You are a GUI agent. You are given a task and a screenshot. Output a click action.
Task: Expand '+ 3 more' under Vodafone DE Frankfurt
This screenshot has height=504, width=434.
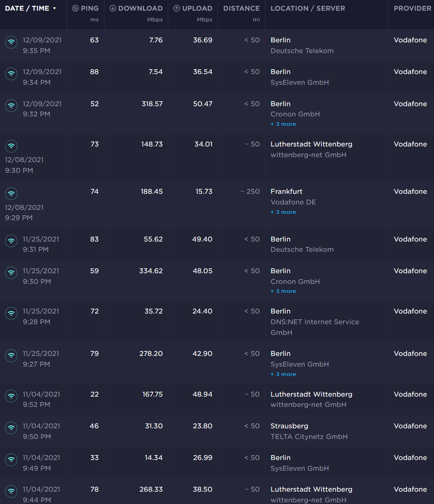pos(283,212)
